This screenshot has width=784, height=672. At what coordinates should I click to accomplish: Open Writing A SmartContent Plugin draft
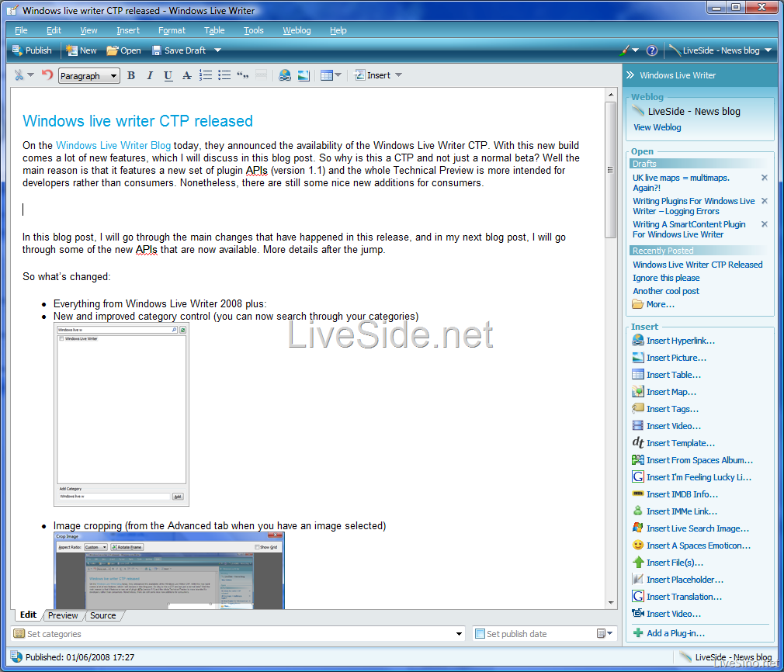click(x=689, y=230)
